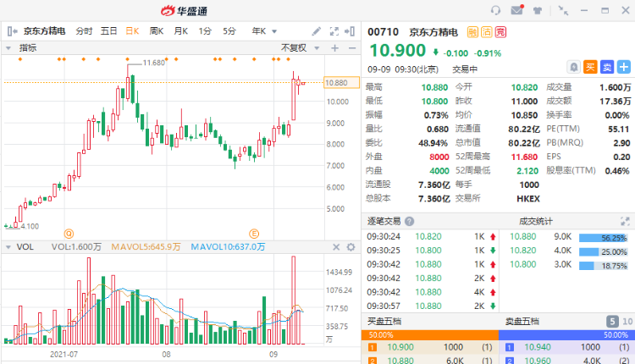
Task: Click the orange 买 buy button
Action: click(x=590, y=67)
